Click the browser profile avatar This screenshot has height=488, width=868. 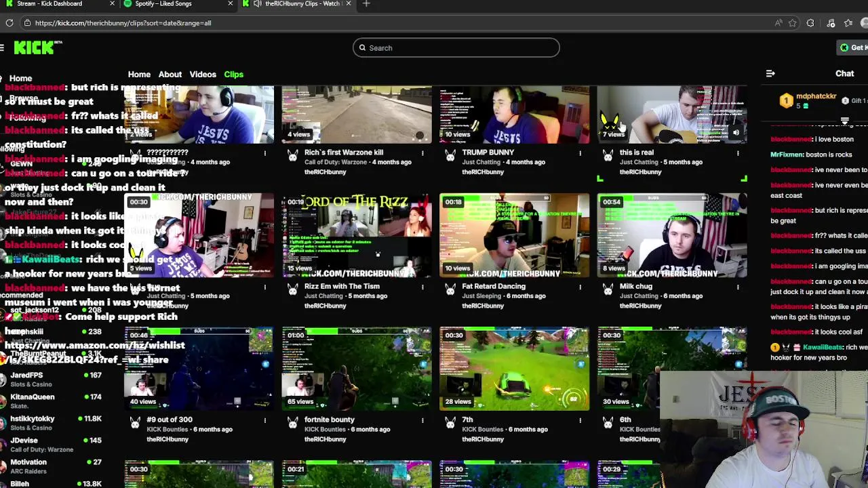[865, 23]
